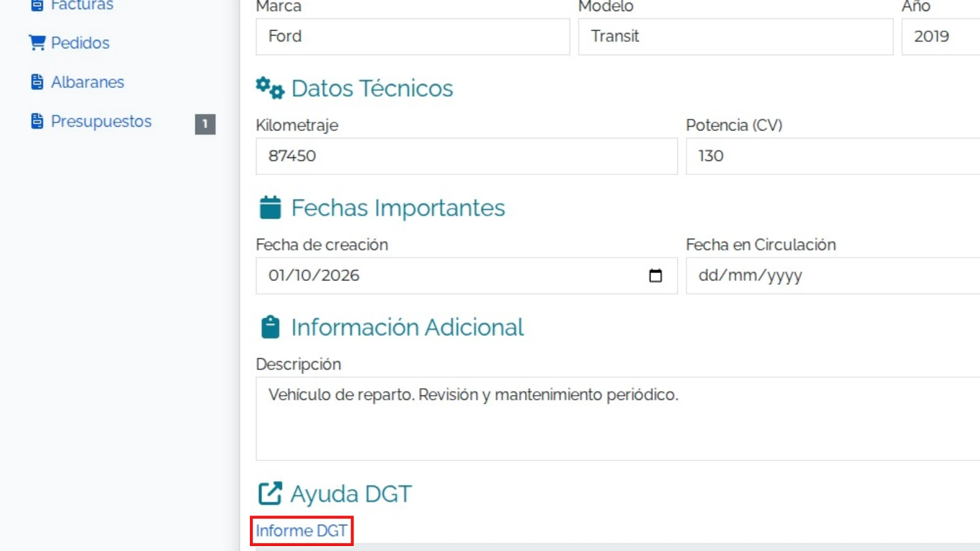Click the Fechas Importantes calendar icon
The height and width of the screenshot is (551, 980).
[x=270, y=208]
